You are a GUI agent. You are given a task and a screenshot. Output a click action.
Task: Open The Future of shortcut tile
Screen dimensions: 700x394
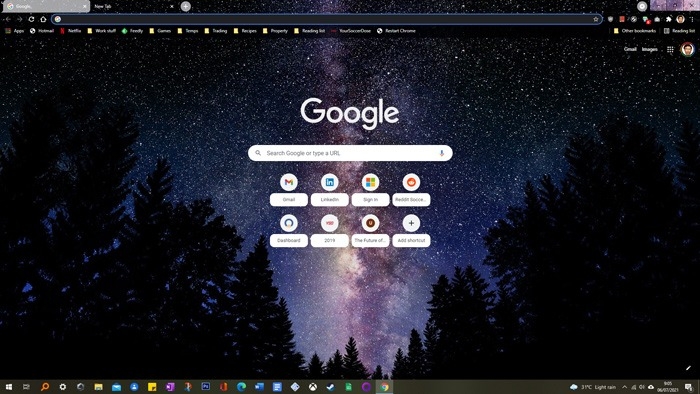pos(370,230)
